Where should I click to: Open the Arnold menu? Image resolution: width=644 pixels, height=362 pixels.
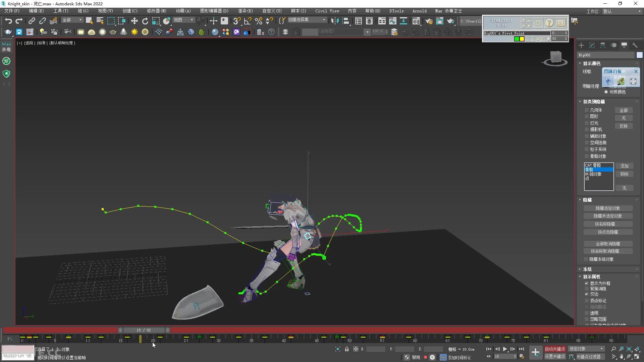click(x=419, y=11)
